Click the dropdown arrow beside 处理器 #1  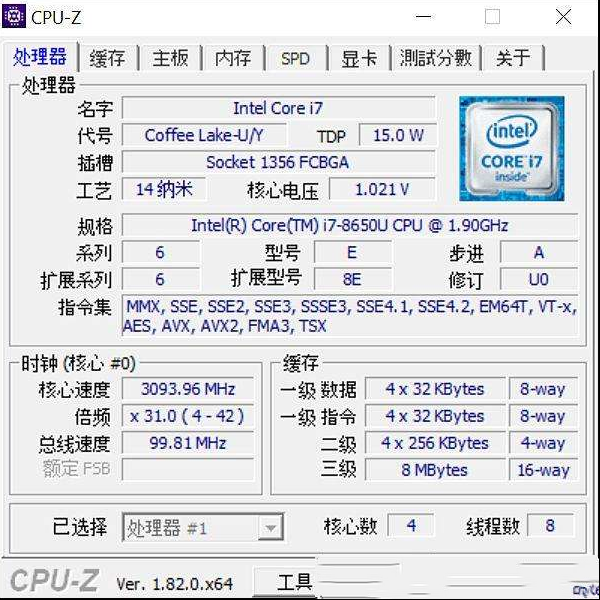(x=271, y=528)
